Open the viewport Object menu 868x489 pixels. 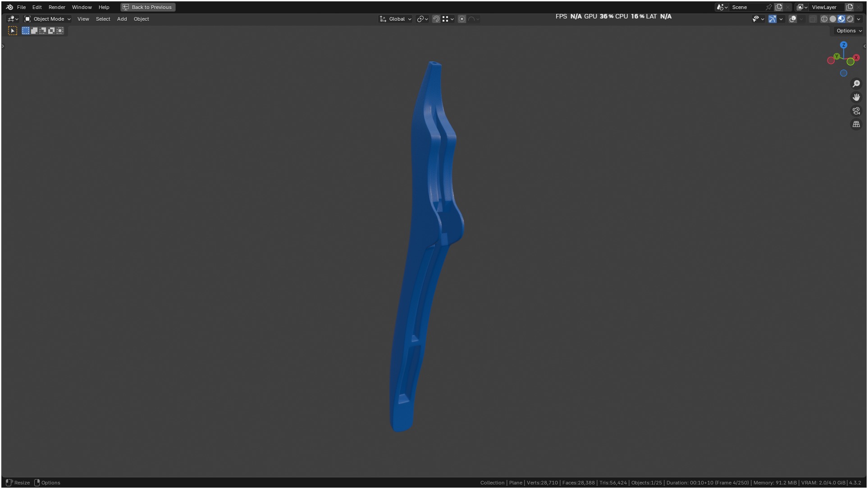coord(141,19)
